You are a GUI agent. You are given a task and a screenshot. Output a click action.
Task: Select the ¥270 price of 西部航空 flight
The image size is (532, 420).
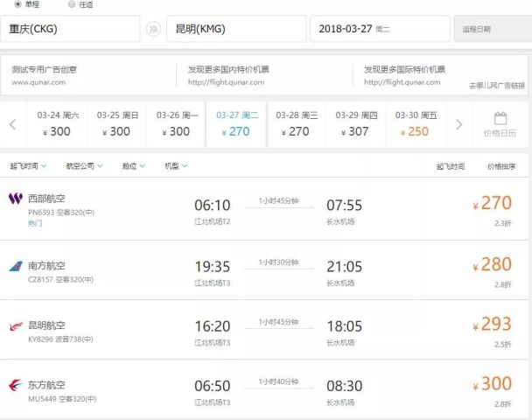pyautogui.click(x=493, y=203)
